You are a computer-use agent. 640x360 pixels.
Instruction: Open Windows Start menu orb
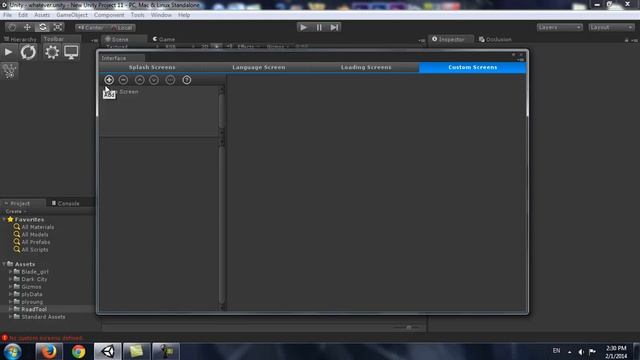13,352
